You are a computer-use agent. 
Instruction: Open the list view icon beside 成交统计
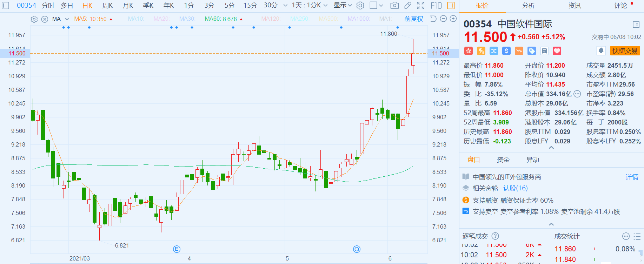(637, 236)
